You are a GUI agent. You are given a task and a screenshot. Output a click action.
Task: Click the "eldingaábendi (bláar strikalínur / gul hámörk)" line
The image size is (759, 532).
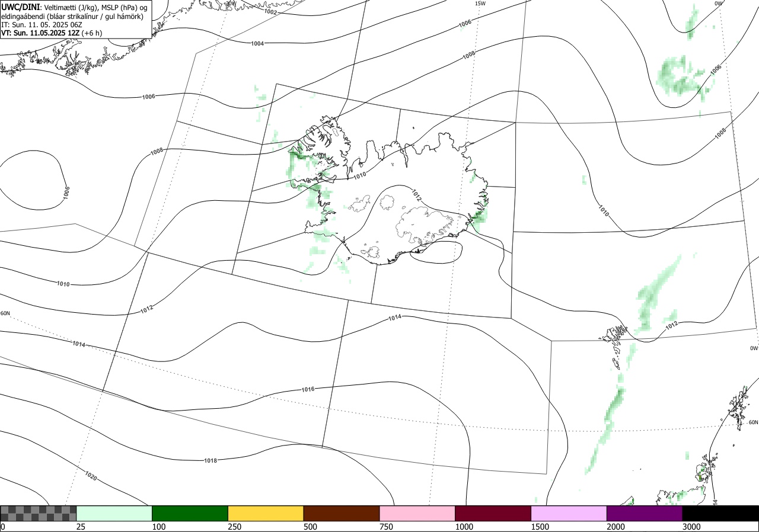pos(72,16)
